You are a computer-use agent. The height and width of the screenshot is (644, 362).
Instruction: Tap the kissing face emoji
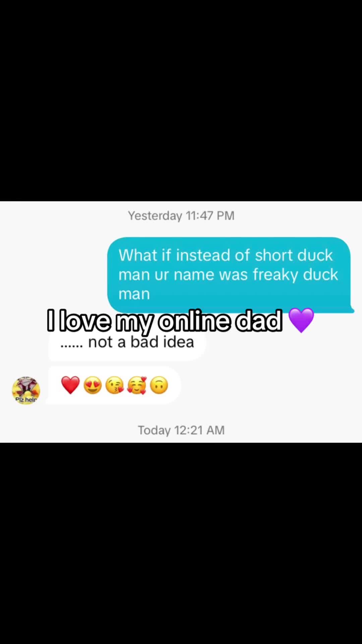[x=115, y=385]
